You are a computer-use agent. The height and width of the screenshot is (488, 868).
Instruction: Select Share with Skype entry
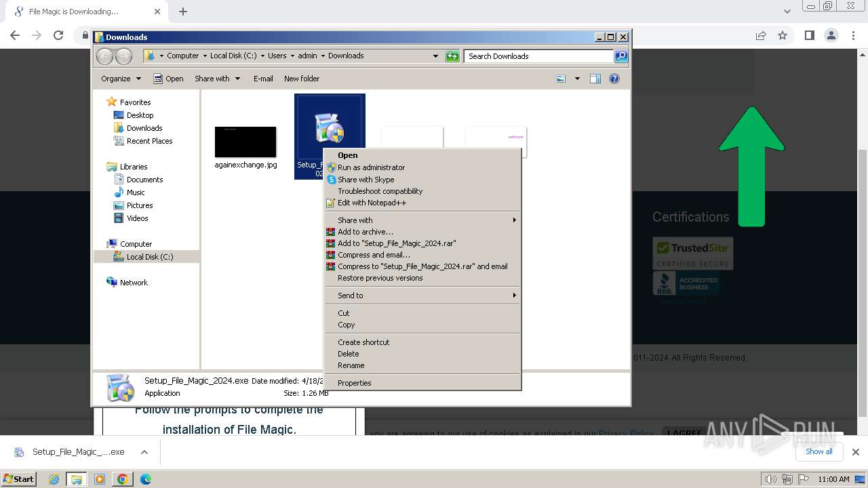coord(366,180)
